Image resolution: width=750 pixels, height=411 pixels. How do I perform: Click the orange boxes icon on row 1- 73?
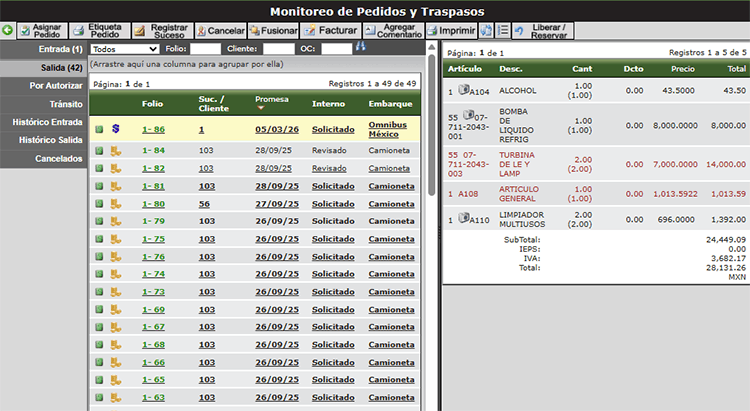pyautogui.click(x=116, y=291)
